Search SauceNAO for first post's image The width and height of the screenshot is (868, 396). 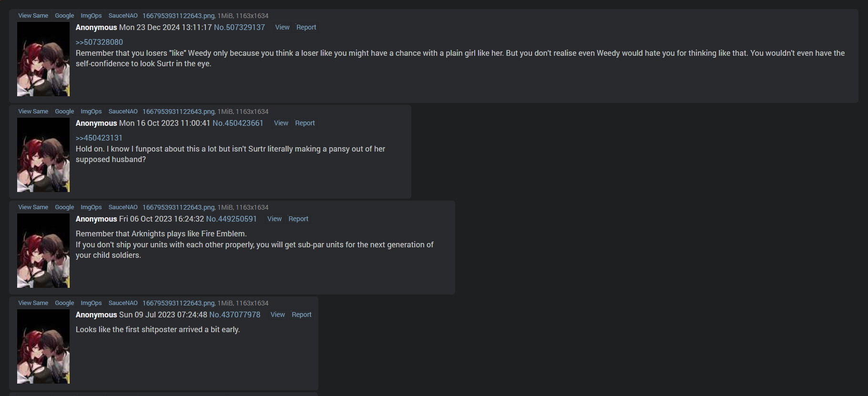coord(123,16)
